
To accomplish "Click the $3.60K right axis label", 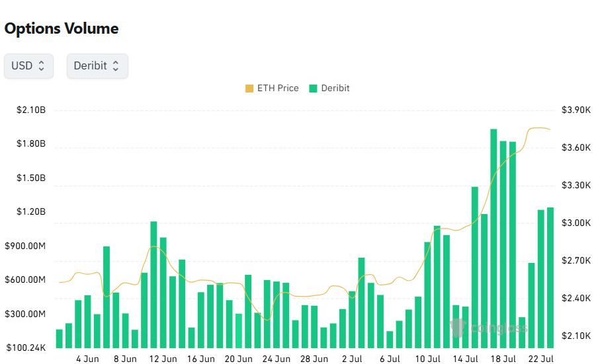I will click(x=576, y=147).
